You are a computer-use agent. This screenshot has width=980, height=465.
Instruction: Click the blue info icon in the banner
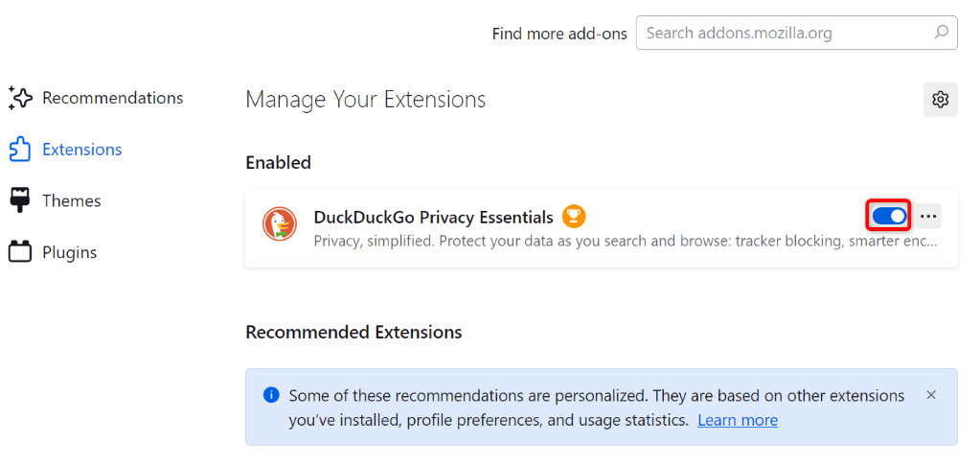[x=271, y=395]
